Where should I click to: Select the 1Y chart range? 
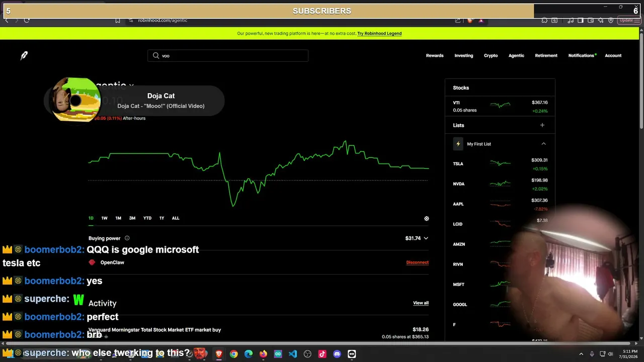(x=162, y=218)
